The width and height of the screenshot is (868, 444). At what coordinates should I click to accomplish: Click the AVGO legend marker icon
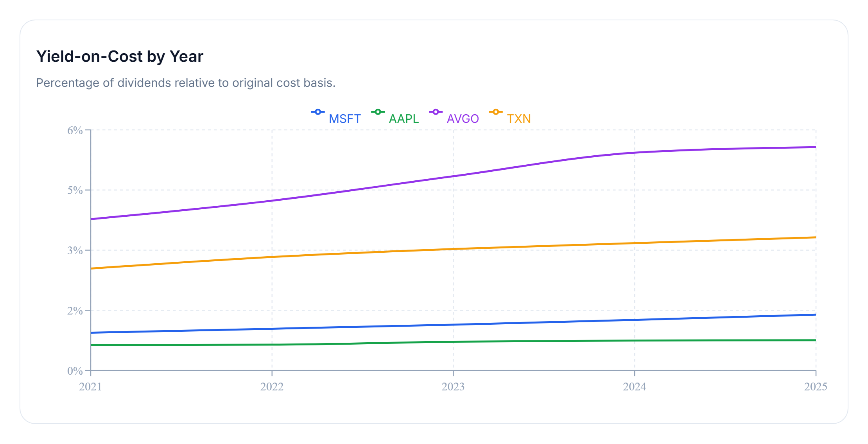click(436, 112)
